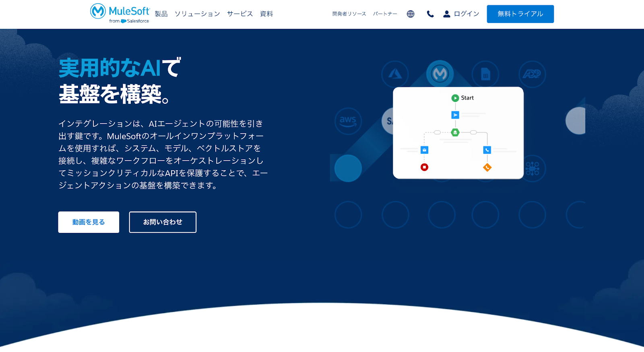Open the ソリューション menu
This screenshot has height=352, width=644.
tap(197, 14)
